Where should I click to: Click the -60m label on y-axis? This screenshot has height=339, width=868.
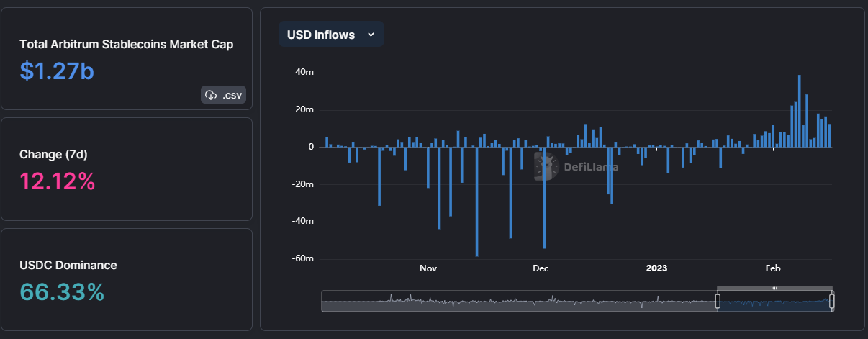[x=304, y=258]
